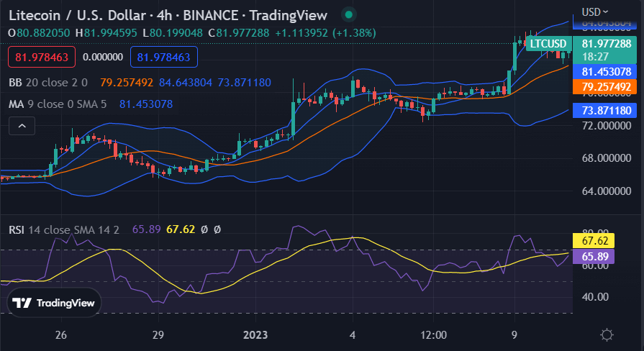Select the BB 20 close 2 0 indicator label
Image resolution: width=644 pixels, height=351 pixels.
[48, 83]
